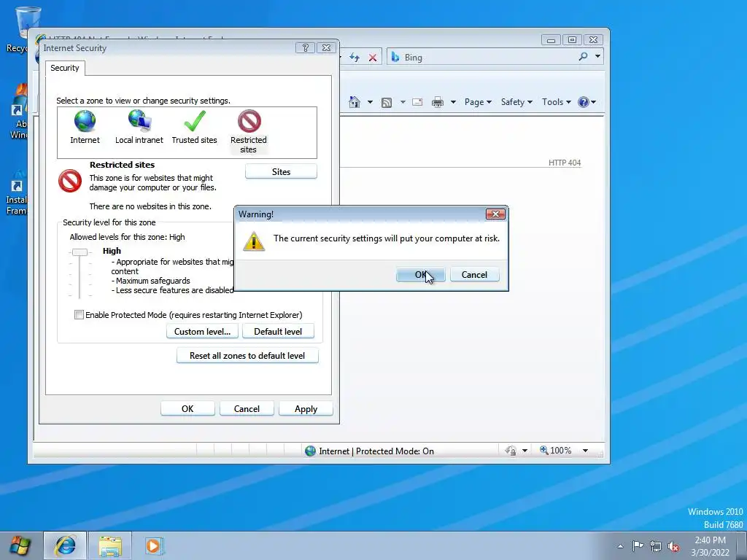Click the IE Help icon
The width and height of the screenshot is (747, 560).
pyautogui.click(x=583, y=102)
